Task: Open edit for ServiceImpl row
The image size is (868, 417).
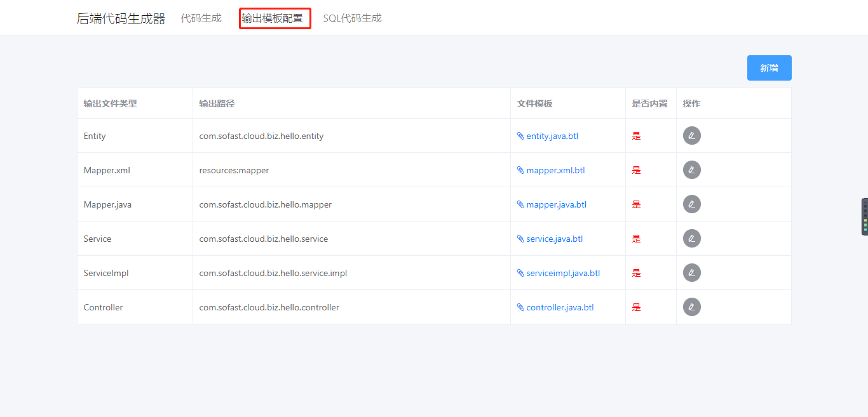Action: pyautogui.click(x=691, y=273)
